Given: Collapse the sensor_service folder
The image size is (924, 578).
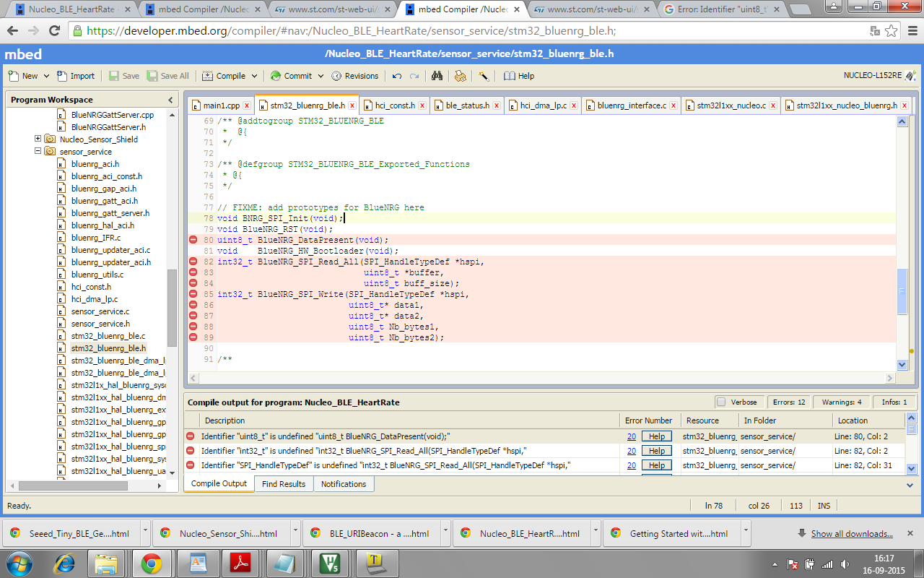Looking at the screenshot, I should [38, 152].
